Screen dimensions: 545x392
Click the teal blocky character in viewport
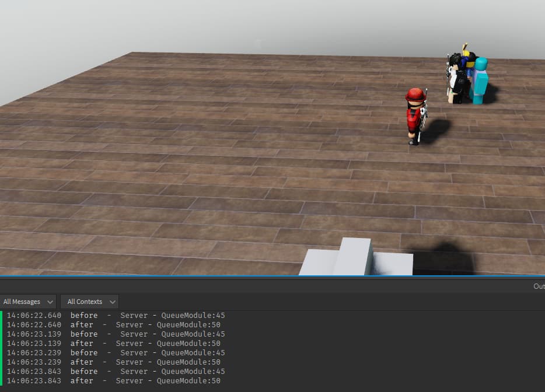coord(480,80)
